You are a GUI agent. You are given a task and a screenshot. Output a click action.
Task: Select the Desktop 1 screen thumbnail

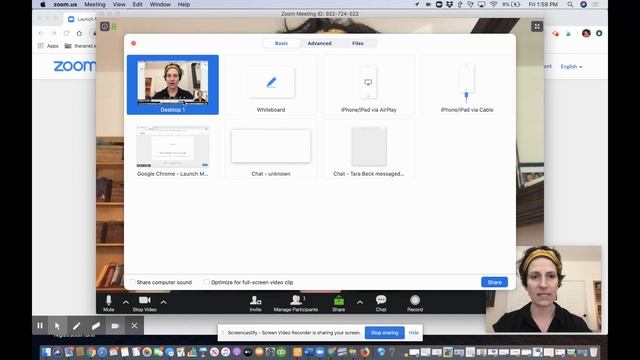173,84
